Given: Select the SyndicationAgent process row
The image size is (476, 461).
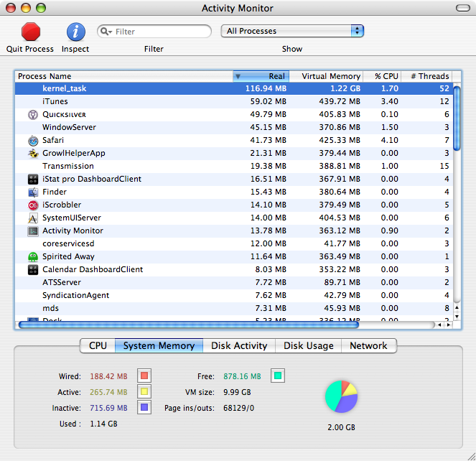Looking at the screenshot, I should 234,295.
